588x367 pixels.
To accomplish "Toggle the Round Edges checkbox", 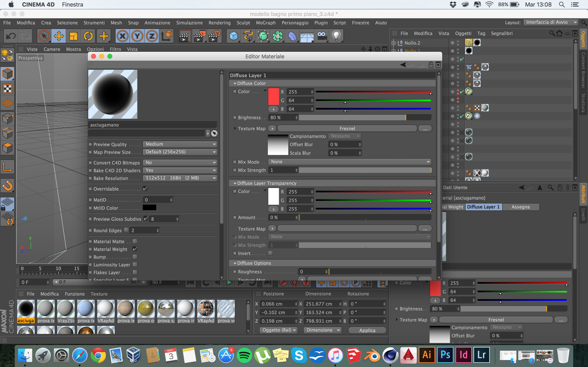I will [x=126, y=230].
